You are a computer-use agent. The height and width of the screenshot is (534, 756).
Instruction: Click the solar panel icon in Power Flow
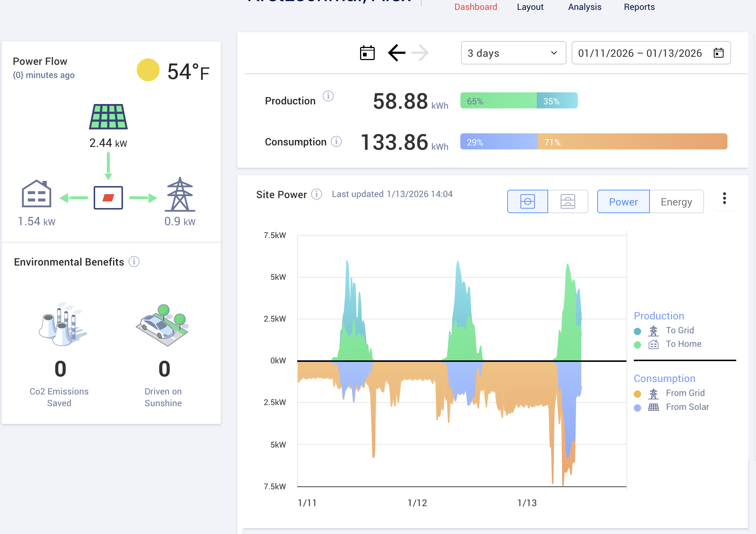(x=108, y=117)
